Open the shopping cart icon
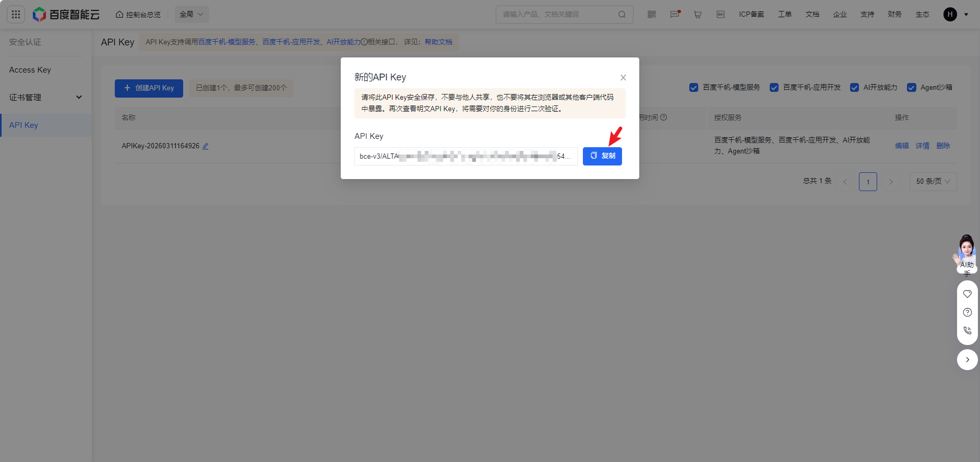 coord(698,15)
